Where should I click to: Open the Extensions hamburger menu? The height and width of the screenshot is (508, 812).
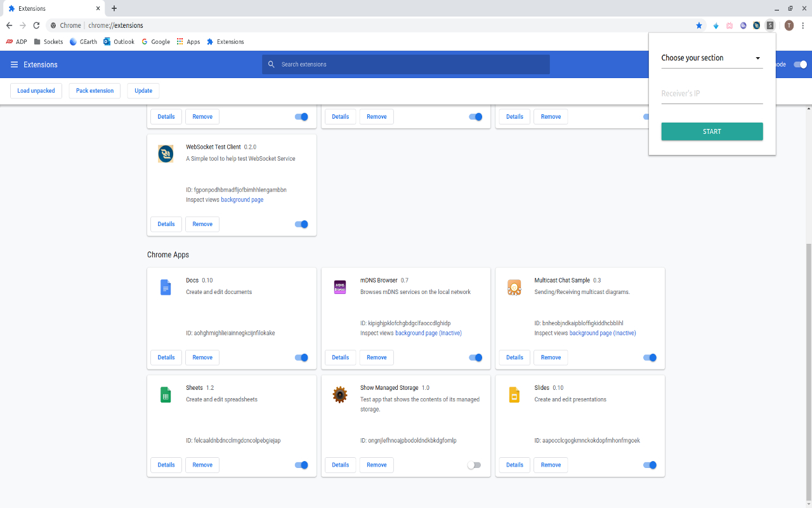(14, 64)
